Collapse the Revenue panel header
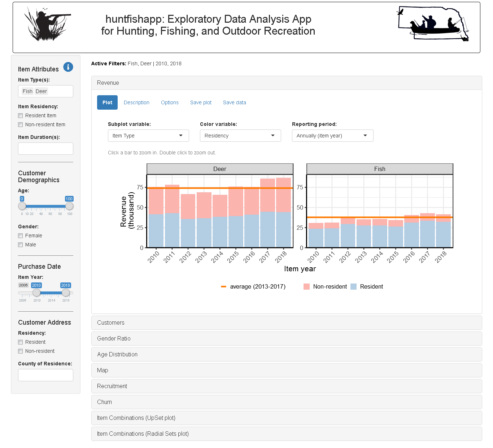The image size is (493, 448). click(x=287, y=83)
